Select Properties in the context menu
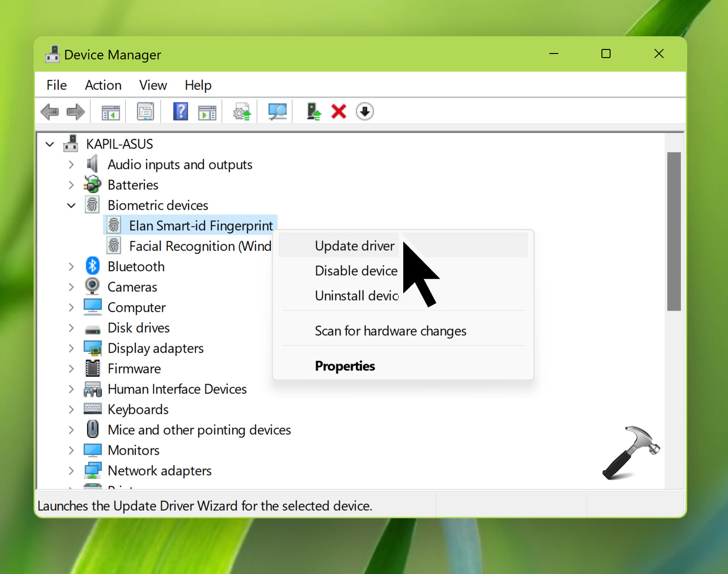Screen dimensions: 728x574 345,366
